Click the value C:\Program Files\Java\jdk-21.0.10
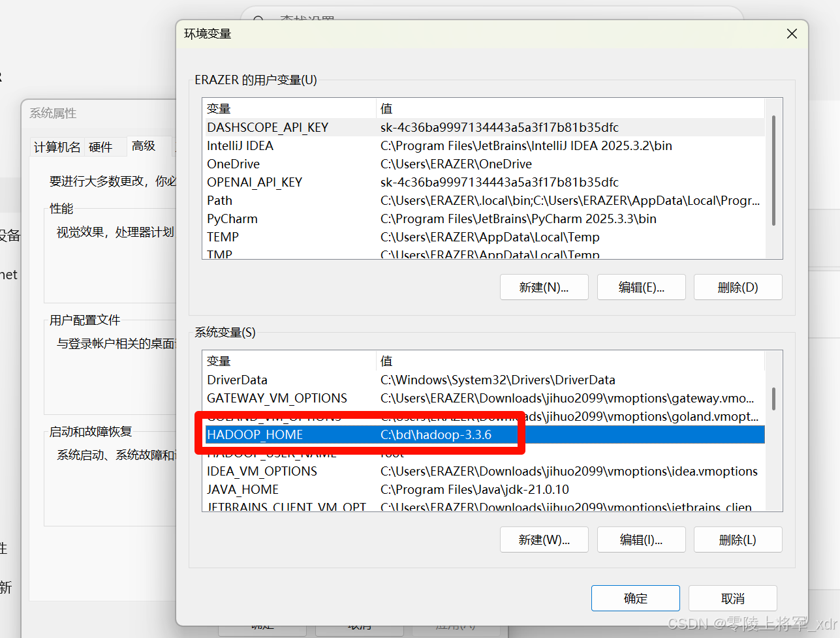840x638 pixels. click(x=474, y=489)
